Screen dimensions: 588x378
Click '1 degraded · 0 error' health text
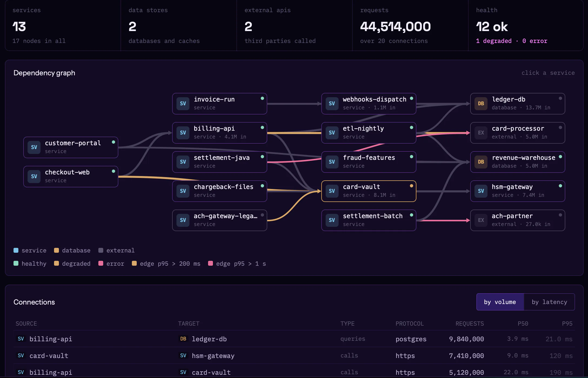pos(512,41)
